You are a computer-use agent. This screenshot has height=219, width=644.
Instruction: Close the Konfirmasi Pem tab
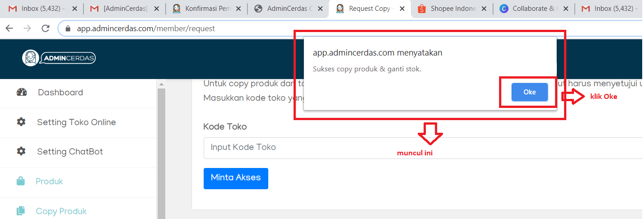[238, 9]
